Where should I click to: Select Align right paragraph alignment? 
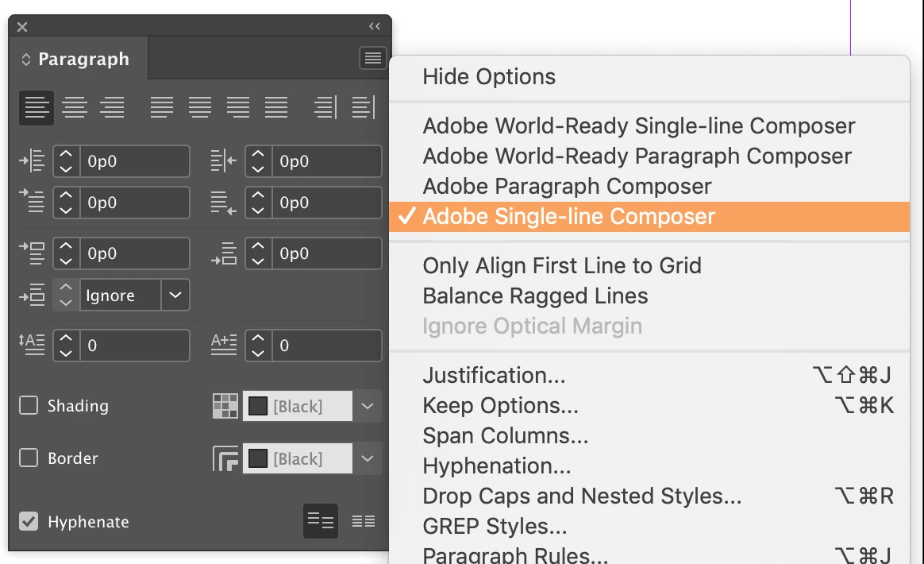pos(112,108)
